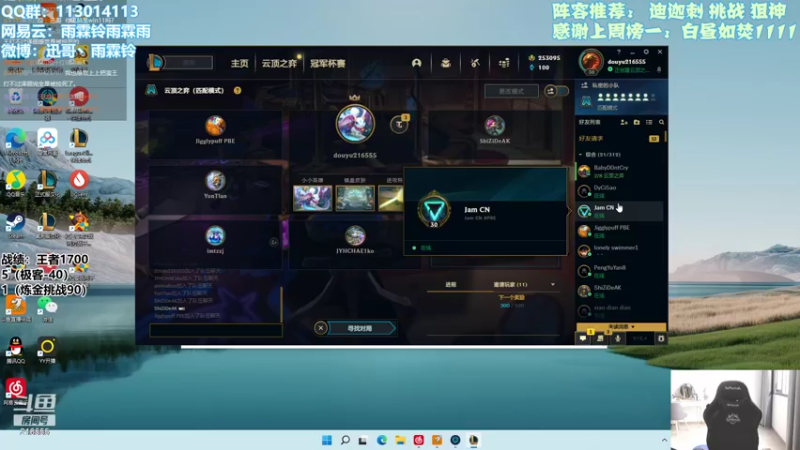Click the League client logo
Image resolution: width=800 pixels, height=450 pixels.
pos(155,63)
